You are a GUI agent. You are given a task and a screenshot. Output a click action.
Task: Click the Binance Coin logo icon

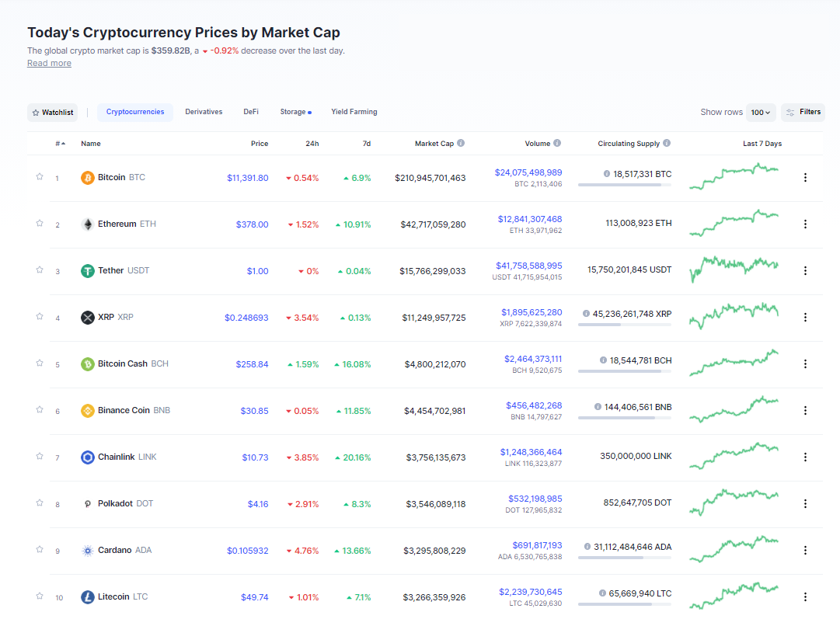pos(87,411)
